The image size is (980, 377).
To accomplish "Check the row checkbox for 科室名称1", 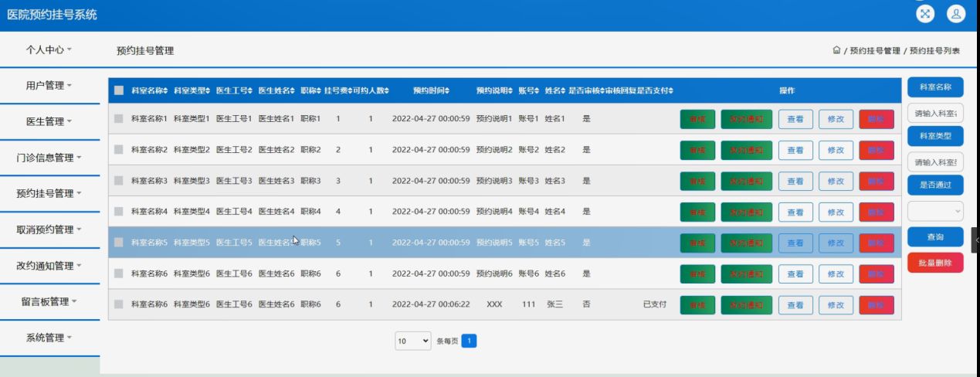I will click(118, 118).
